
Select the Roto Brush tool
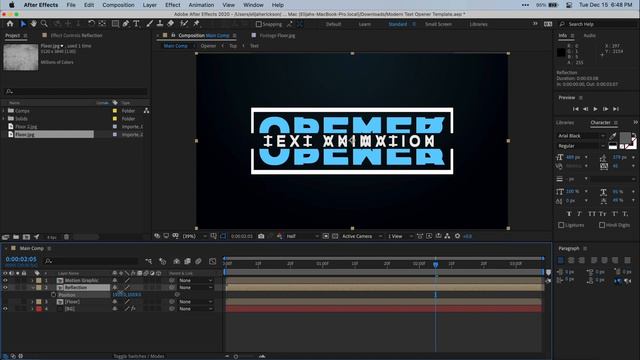click(184, 24)
